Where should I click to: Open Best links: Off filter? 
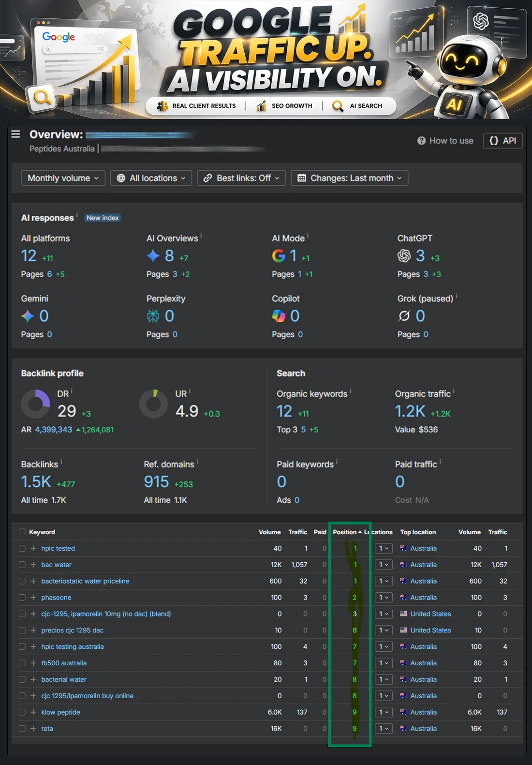[241, 178]
